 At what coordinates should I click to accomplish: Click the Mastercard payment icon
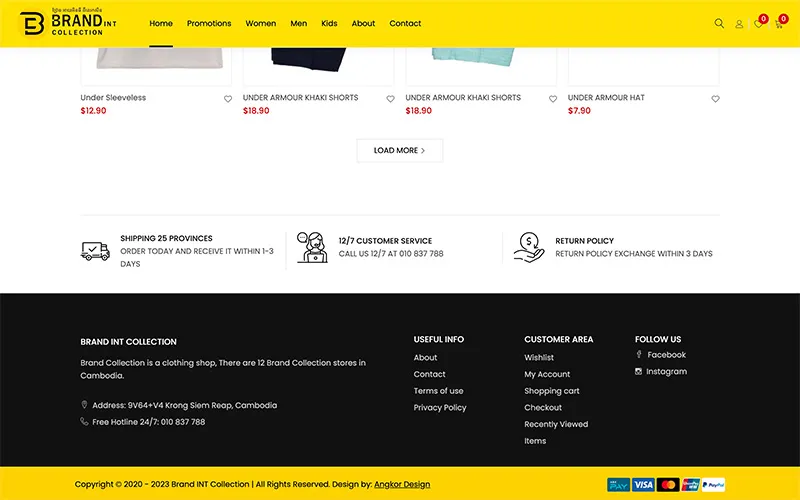tap(668, 485)
